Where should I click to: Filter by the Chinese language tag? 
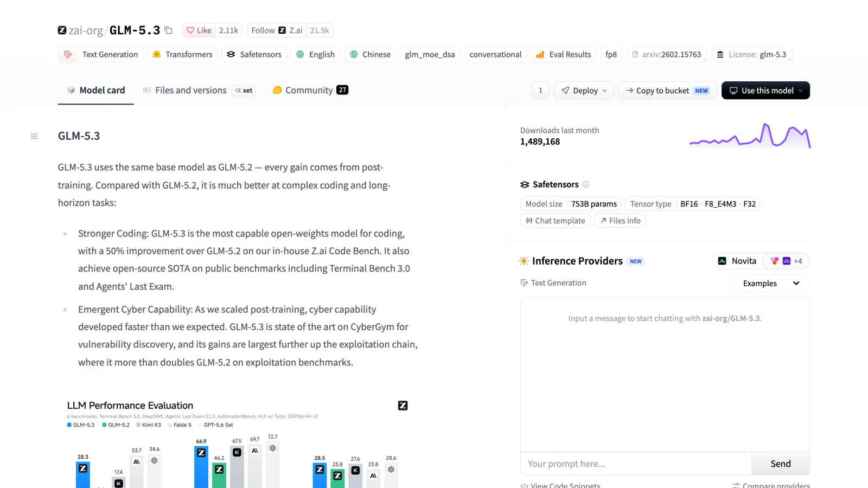pyautogui.click(x=370, y=54)
